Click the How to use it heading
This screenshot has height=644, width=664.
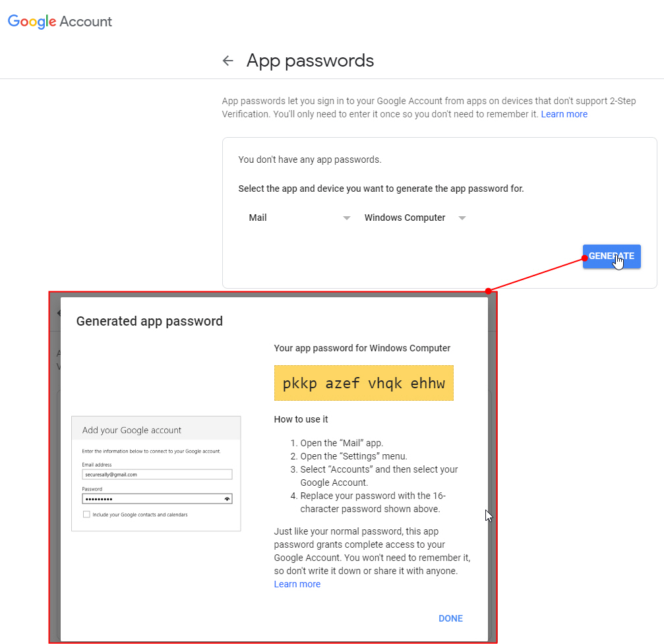pos(301,419)
